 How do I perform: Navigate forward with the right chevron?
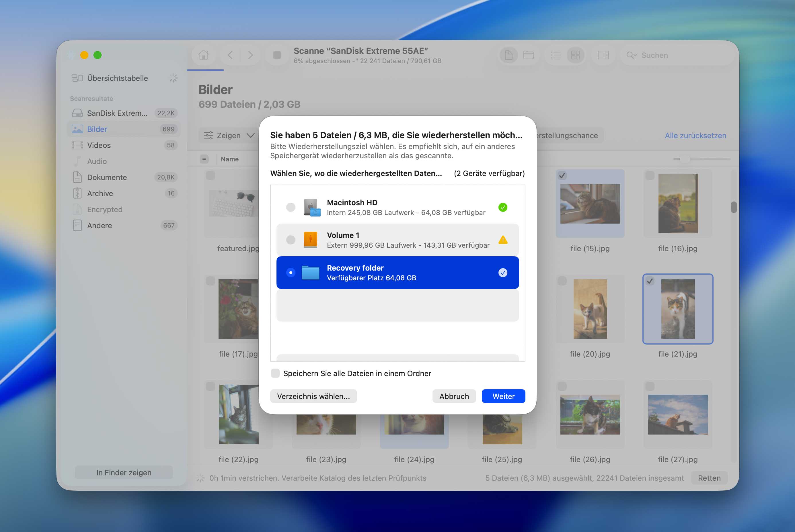(250, 55)
